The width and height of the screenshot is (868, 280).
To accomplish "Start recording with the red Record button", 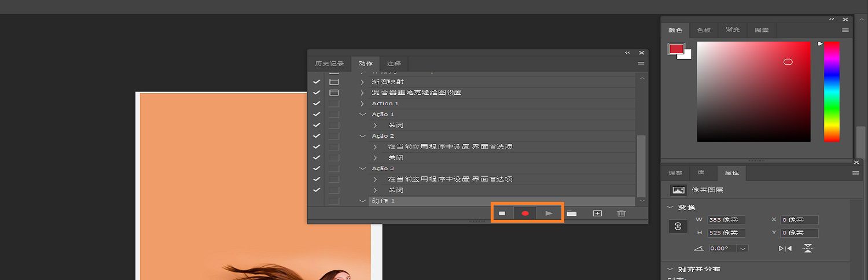I will tap(525, 213).
